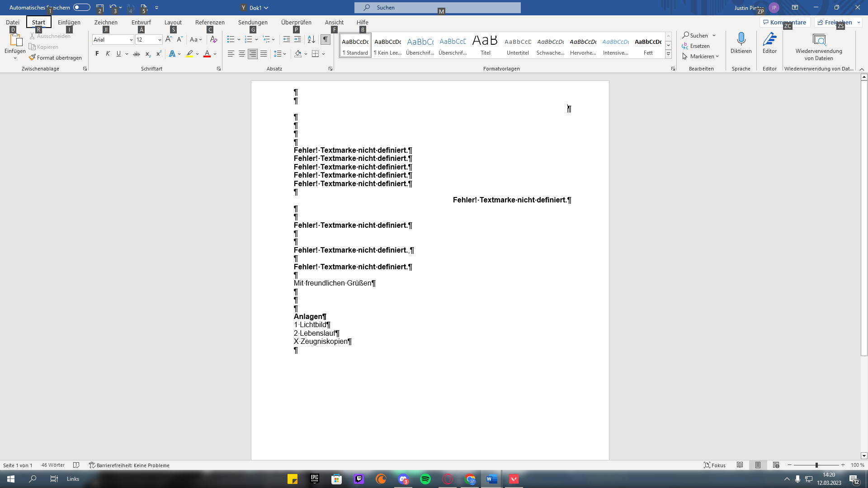
Task: Toggle bold formatting button
Action: click(97, 54)
